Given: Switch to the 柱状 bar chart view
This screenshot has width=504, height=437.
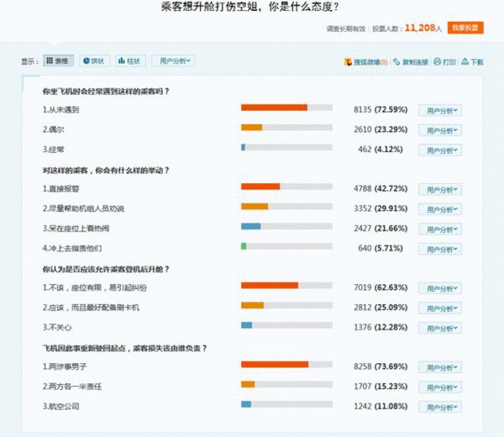Looking at the screenshot, I should (130, 61).
